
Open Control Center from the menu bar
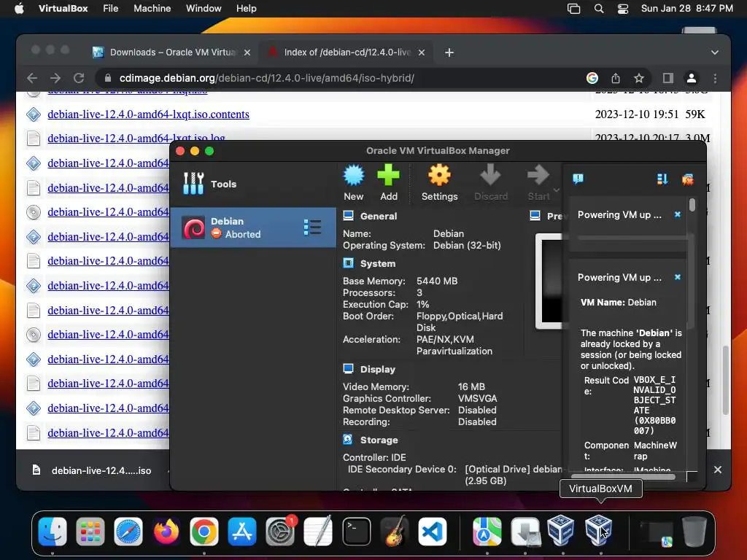[x=623, y=9]
